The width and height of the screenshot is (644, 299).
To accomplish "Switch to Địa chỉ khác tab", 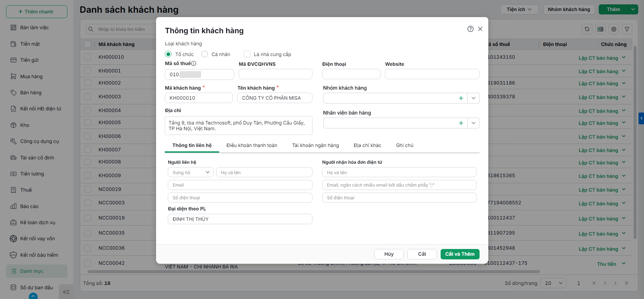I will pyautogui.click(x=367, y=145).
